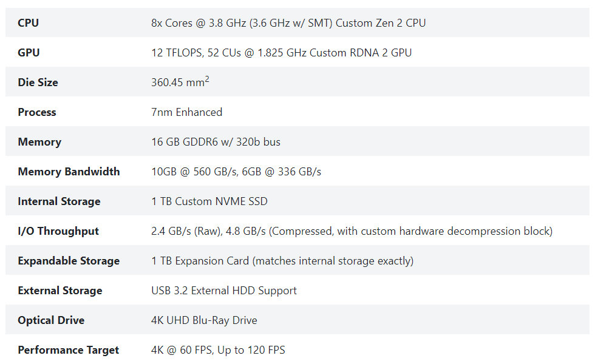Image resolution: width=598 pixels, height=364 pixels.
Task: Click the Die Size label
Action: [38, 83]
